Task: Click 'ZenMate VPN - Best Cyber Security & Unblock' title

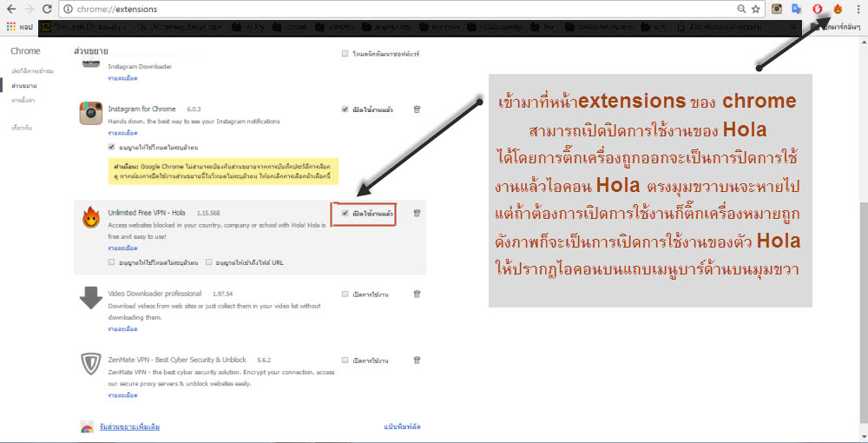Action: [177, 360]
